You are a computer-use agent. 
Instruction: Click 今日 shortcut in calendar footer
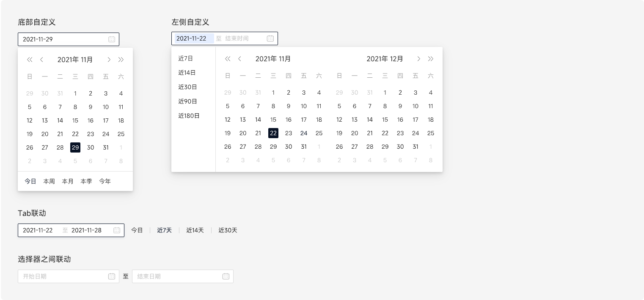click(30, 181)
